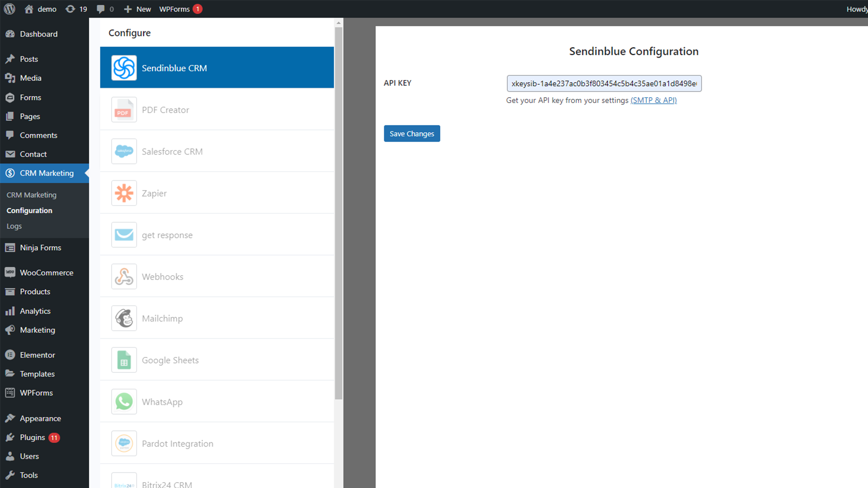This screenshot has width=868, height=488.
Task: Click the orange Zapier asterisk icon
Action: (124, 193)
